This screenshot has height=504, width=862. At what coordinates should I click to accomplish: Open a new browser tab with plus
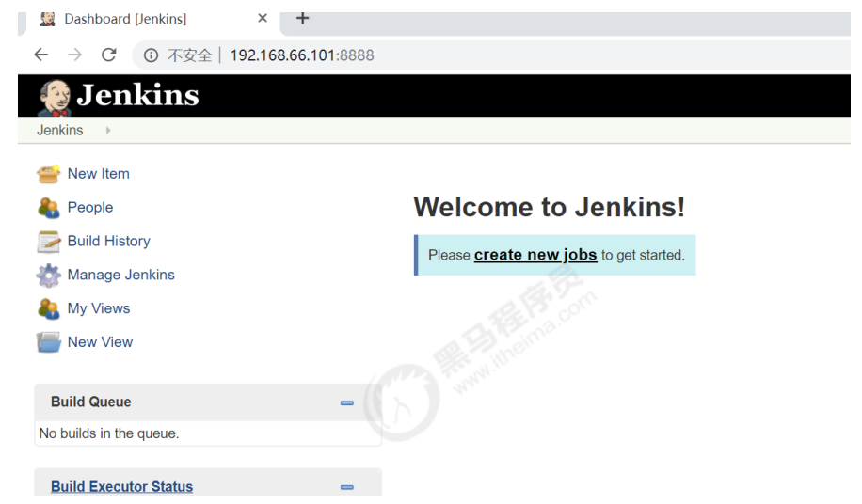point(302,18)
